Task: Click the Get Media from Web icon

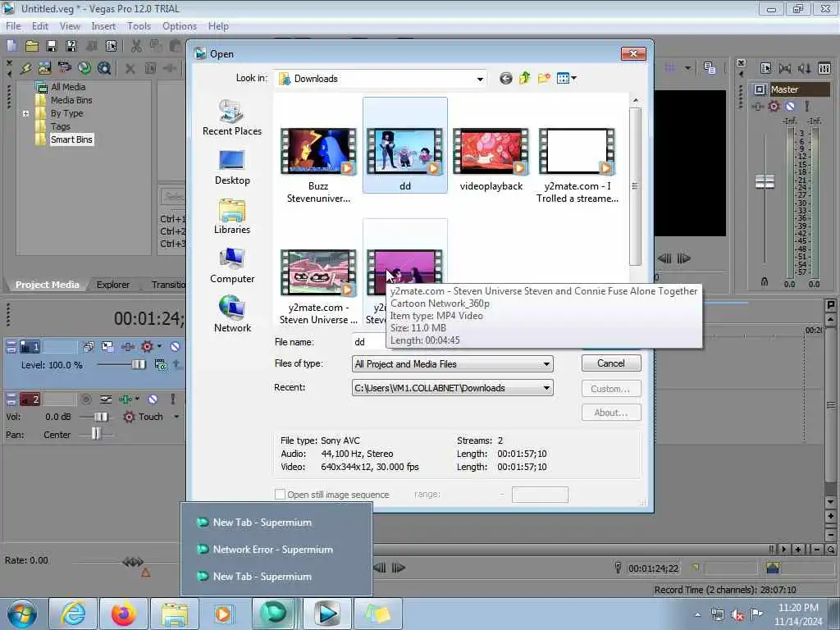Action: [x=104, y=68]
